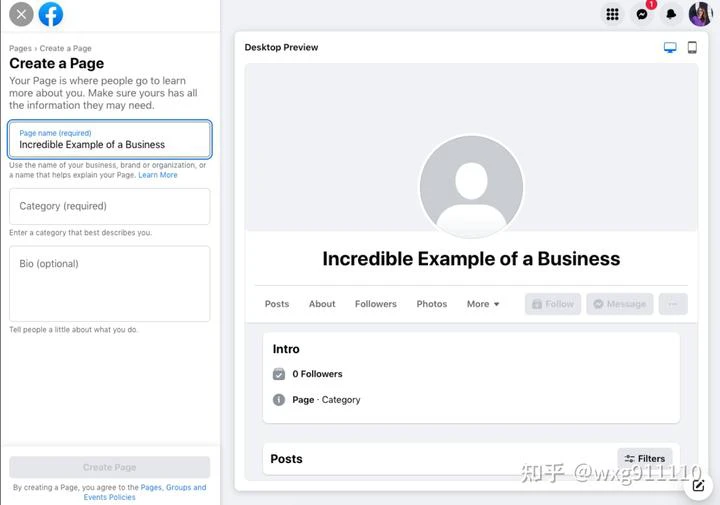Open Pages, Groups and Events Policies link
The height and width of the screenshot is (505, 720).
pyautogui.click(x=145, y=492)
